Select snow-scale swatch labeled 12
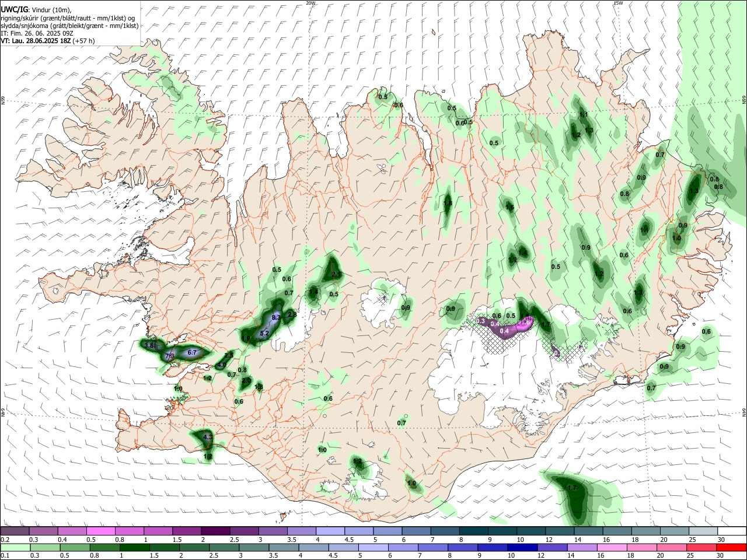This screenshot has width=747, height=560. pyautogui.click(x=560, y=531)
